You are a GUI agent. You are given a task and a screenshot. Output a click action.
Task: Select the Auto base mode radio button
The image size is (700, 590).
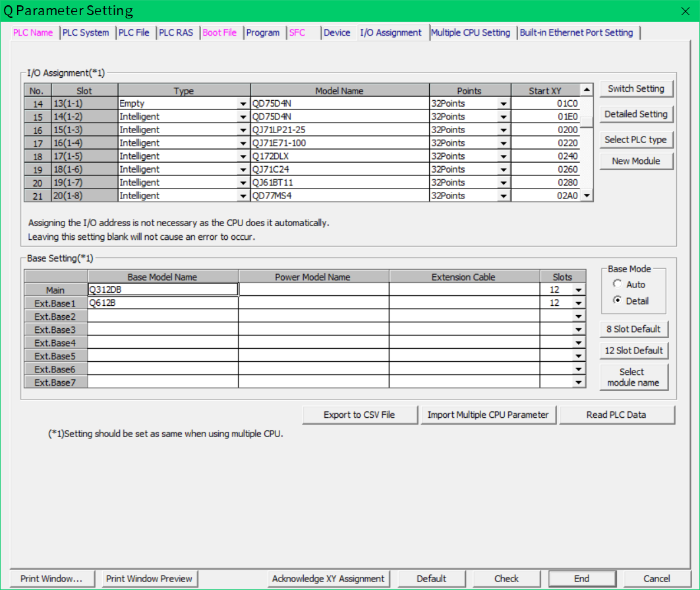(x=618, y=284)
